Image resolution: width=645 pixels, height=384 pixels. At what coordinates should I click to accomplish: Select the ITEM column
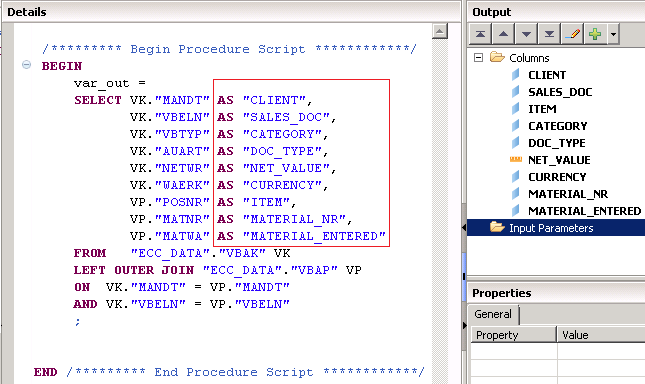point(542,109)
